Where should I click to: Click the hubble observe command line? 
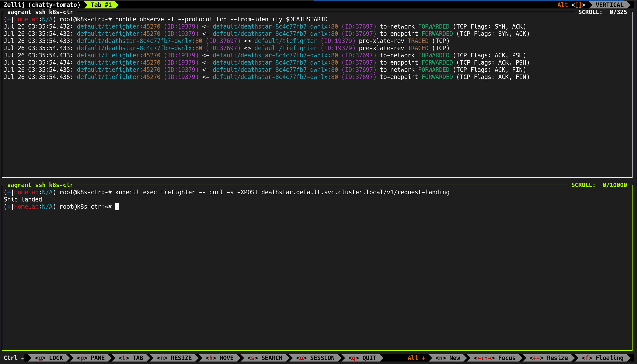tap(166, 19)
